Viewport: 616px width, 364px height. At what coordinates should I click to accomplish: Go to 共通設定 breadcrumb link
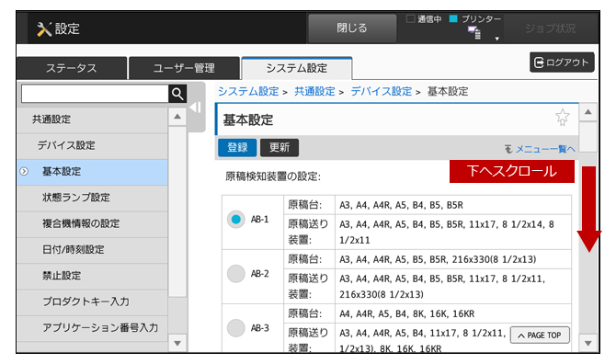tap(314, 92)
